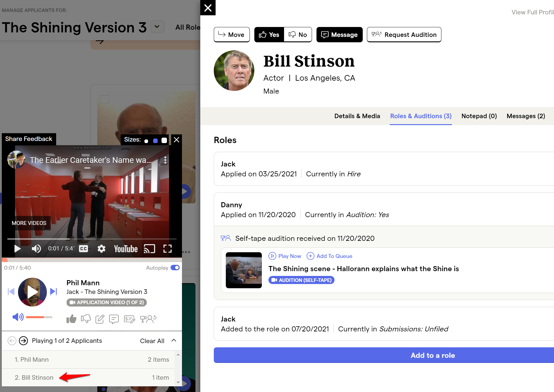This screenshot has height=392, width=554.
Task: Click the Move button
Action: pyautogui.click(x=232, y=35)
